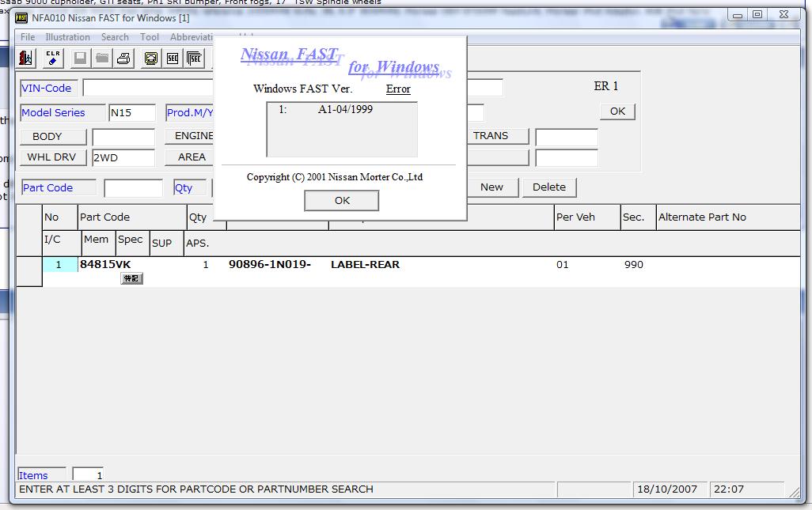Select row 1 part 84815VK
The height and width of the screenshot is (510, 812).
105,265
